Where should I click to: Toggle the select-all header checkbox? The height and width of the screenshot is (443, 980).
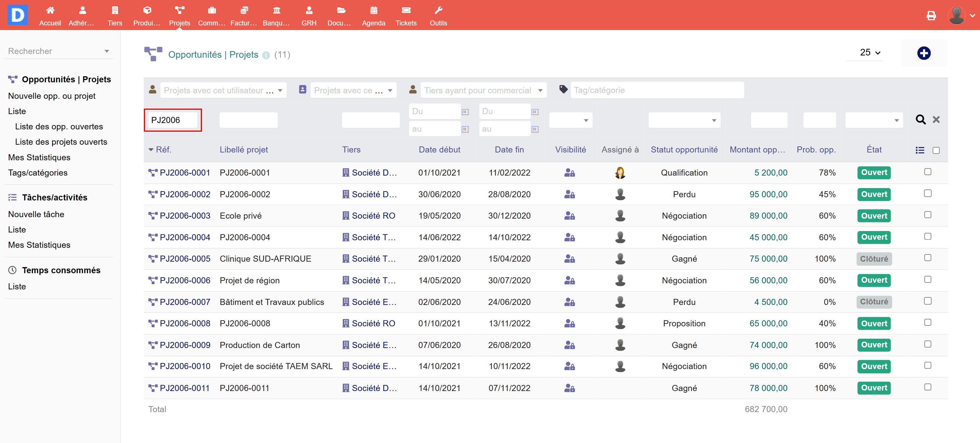point(936,150)
